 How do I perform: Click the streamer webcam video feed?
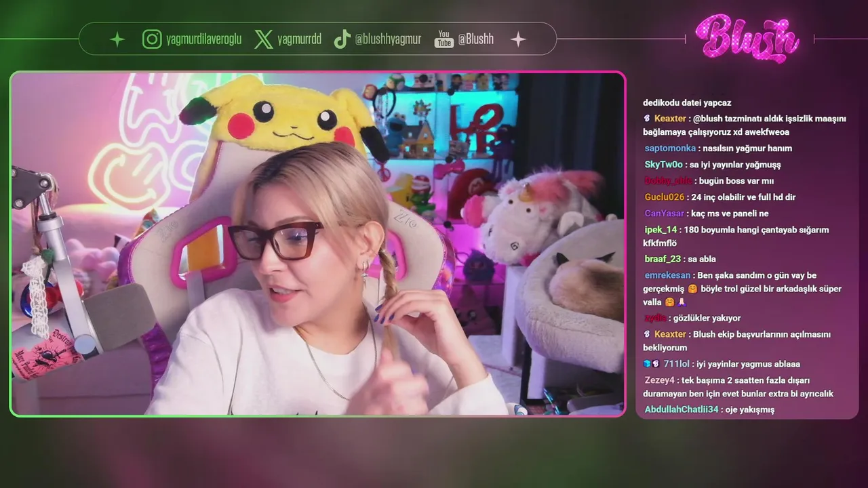(317, 243)
